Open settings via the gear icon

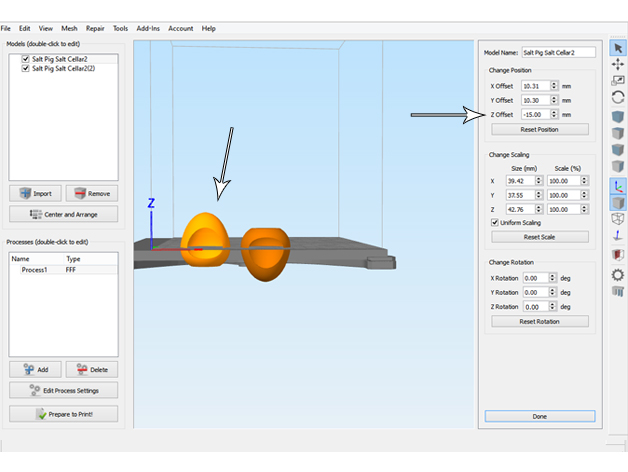618,273
